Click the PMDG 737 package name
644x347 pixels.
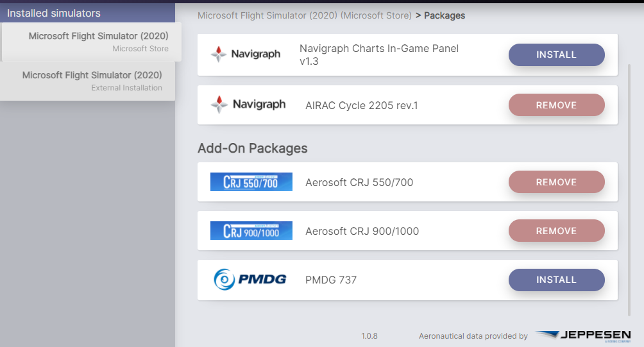click(x=331, y=280)
